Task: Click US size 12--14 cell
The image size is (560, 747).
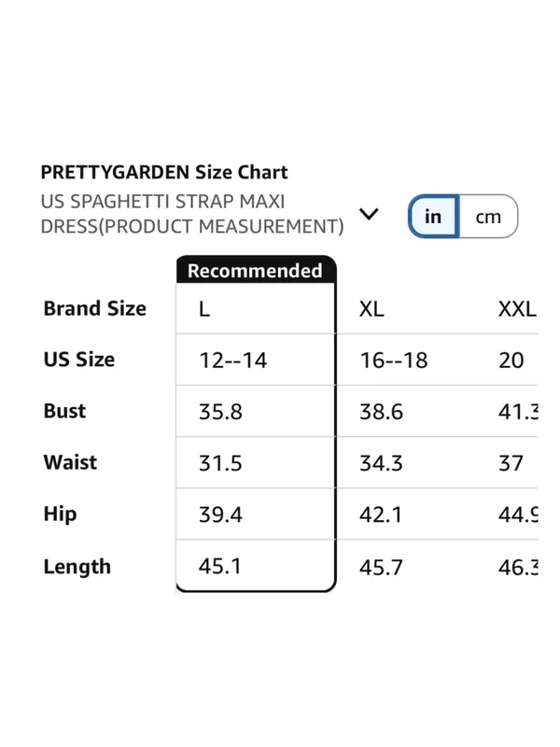Action: coord(256,359)
